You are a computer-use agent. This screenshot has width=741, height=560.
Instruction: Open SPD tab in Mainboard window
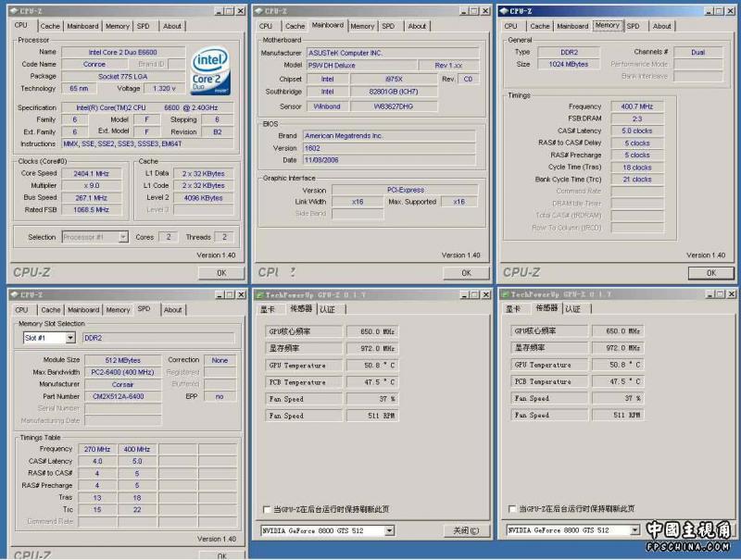pos(388,26)
